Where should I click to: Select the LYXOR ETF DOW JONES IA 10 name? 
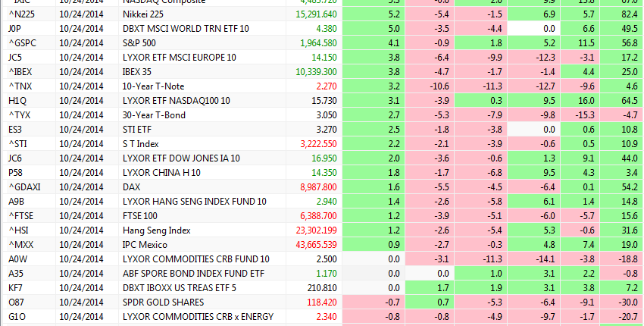tap(181, 158)
